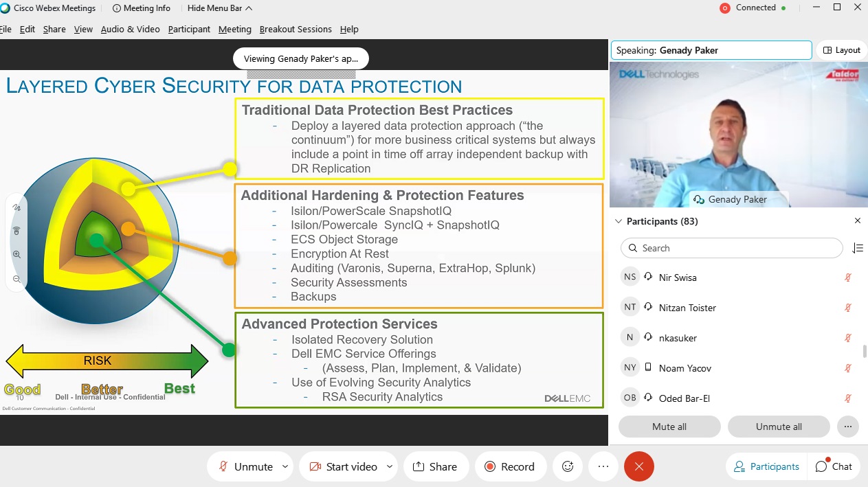Click Oded Bar-El's muted microphone icon
Image resolution: width=868 pixels, height=487 pixels.
848,398
